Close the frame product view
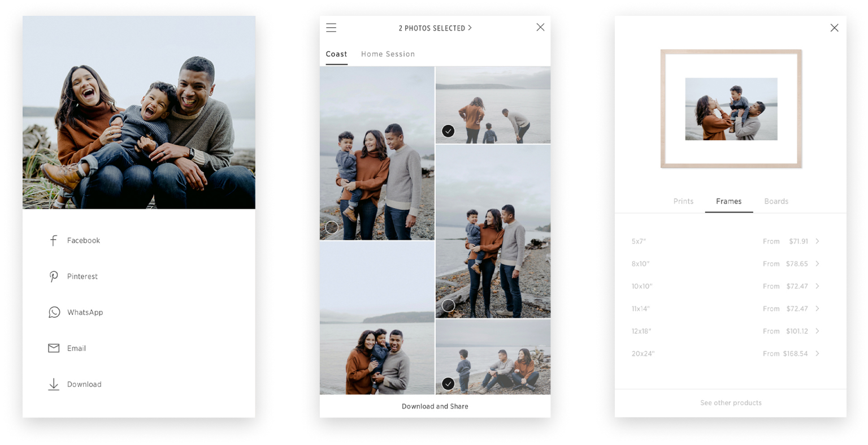The width and height of the screenshot is (868, 445). tap(835, 27)
